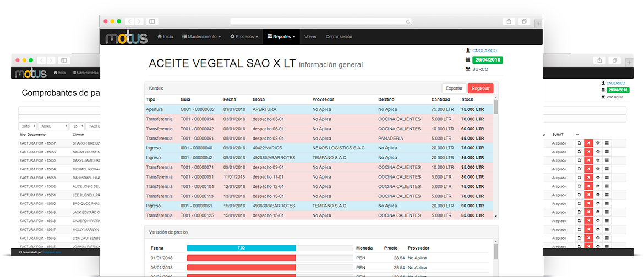Open the ABRIL month dropdown
This screenshot has height=277, width=644.
(53, 126)
